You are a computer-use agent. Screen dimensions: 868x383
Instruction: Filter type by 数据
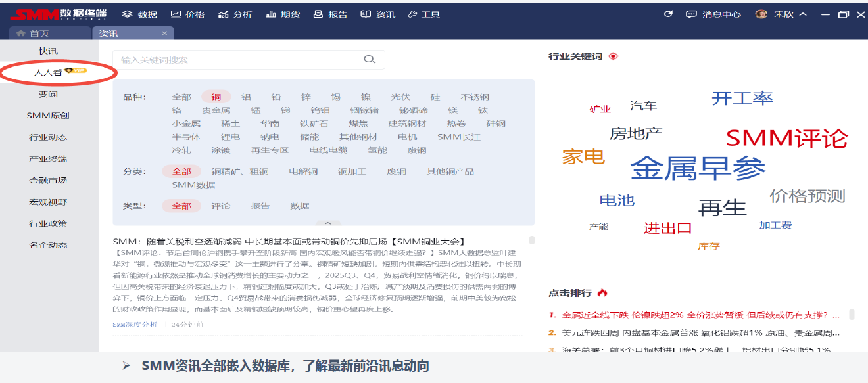point(300,206)
